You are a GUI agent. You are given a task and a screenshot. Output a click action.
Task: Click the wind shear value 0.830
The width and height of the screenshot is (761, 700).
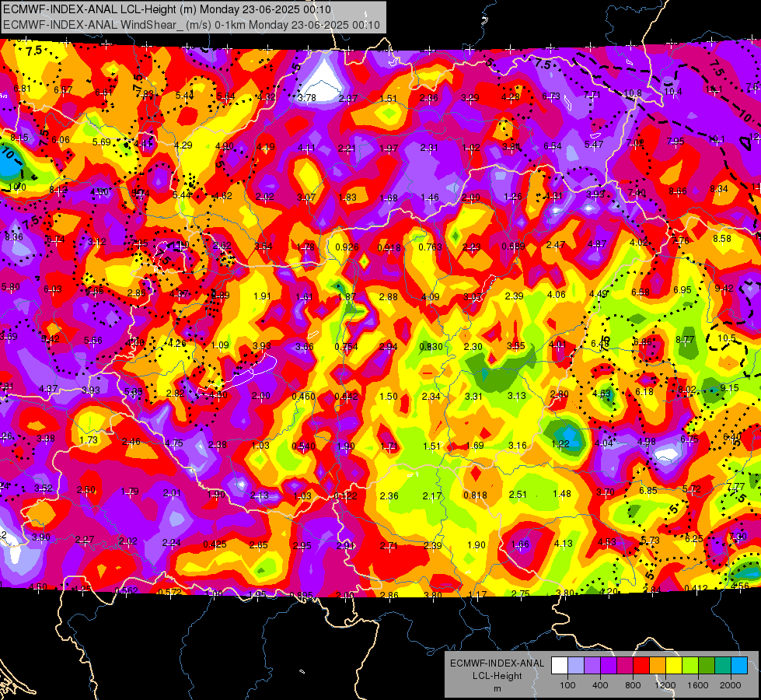pos(431,346)
